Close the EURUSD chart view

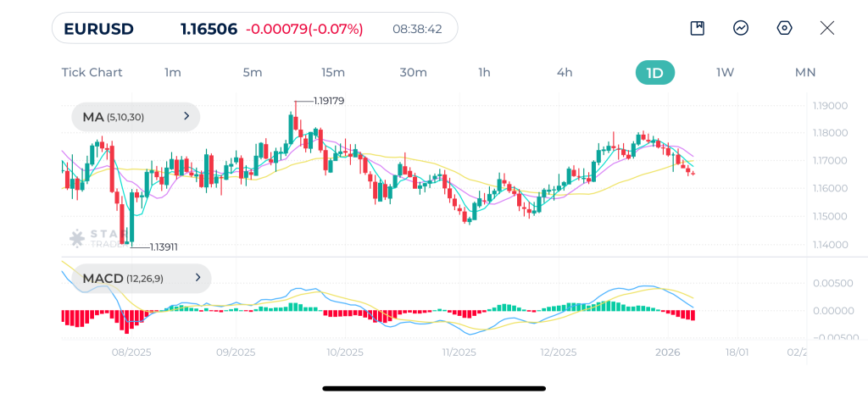[x=827, y=28]
